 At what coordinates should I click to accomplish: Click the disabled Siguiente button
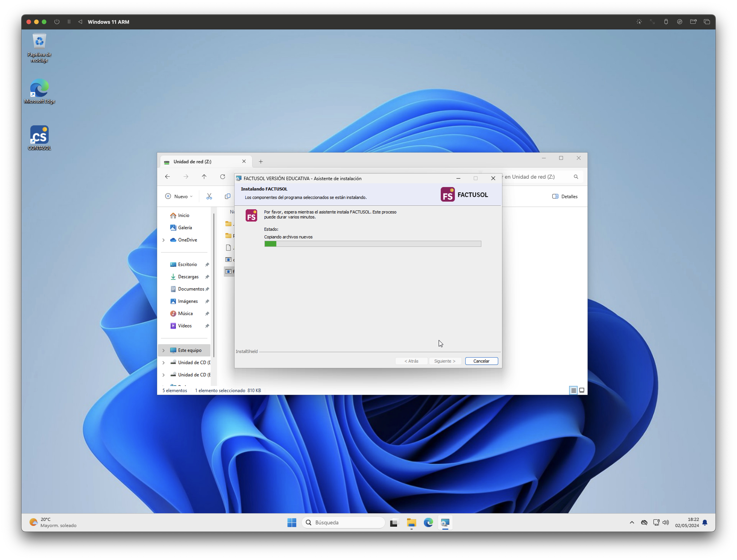coord(445,361)
